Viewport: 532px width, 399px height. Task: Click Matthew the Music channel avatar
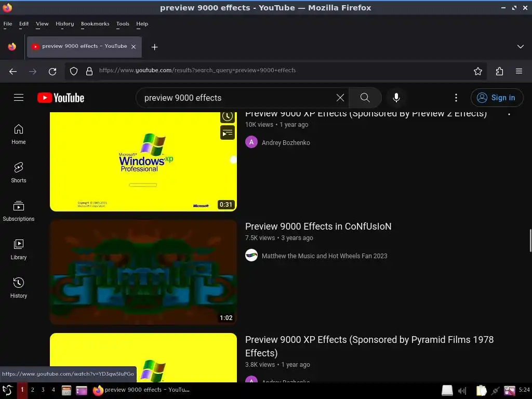point(251,255)
